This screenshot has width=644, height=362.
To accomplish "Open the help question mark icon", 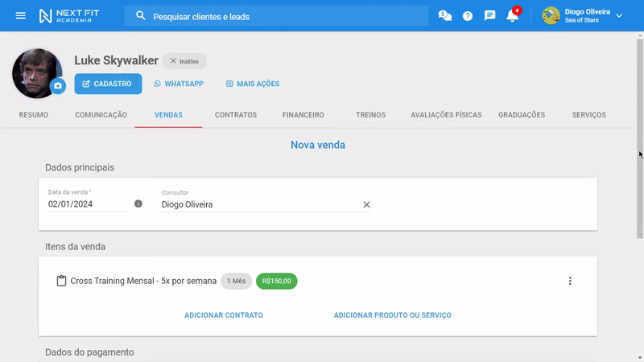I will tap(468, 16).
